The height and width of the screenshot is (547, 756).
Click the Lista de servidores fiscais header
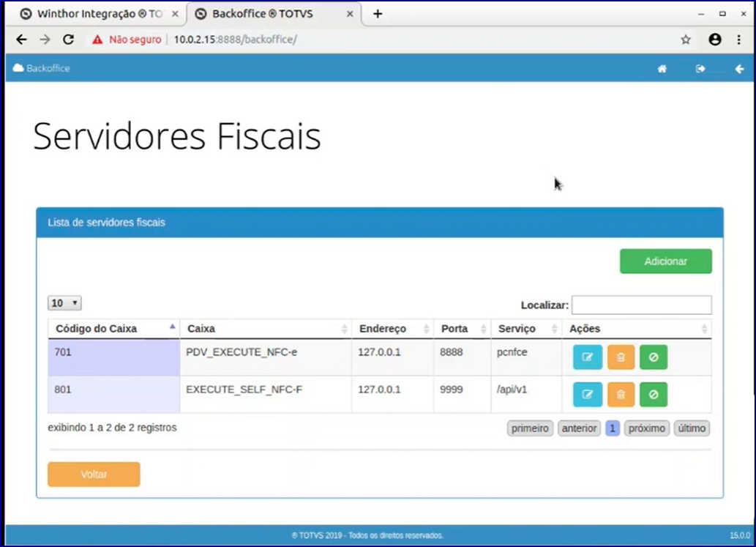pos(380,223)
